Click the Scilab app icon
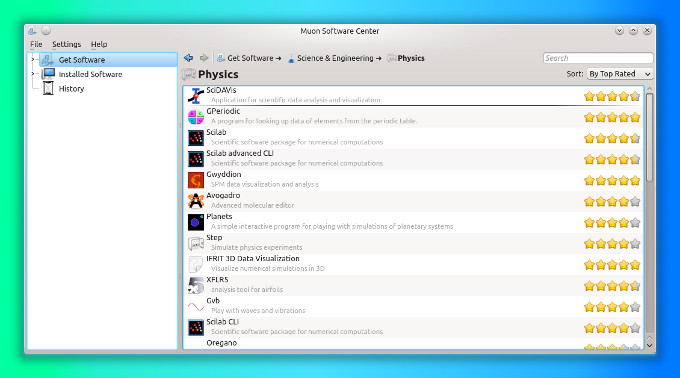The image size is (680, 378). pos(196,138)
